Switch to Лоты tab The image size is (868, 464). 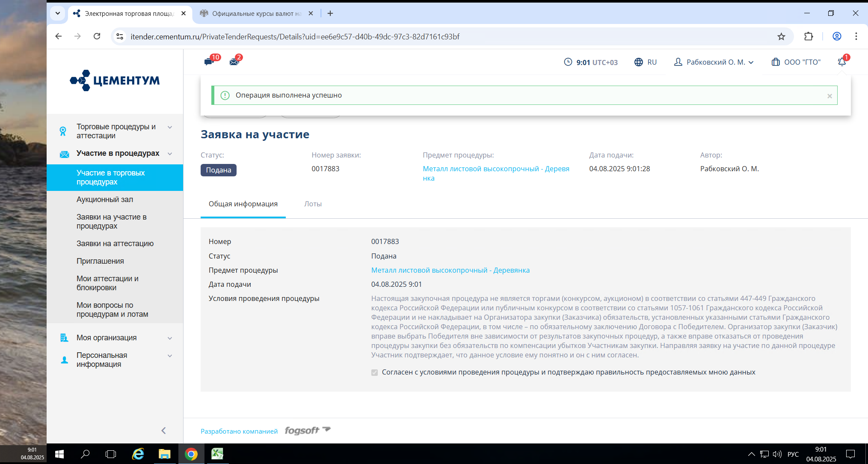click(x=313, y=204)
